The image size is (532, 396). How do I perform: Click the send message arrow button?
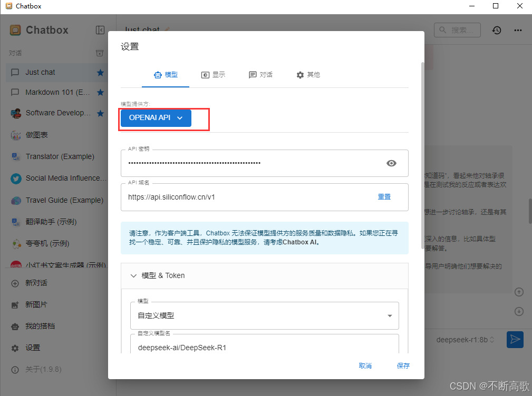tap(515, 340)
